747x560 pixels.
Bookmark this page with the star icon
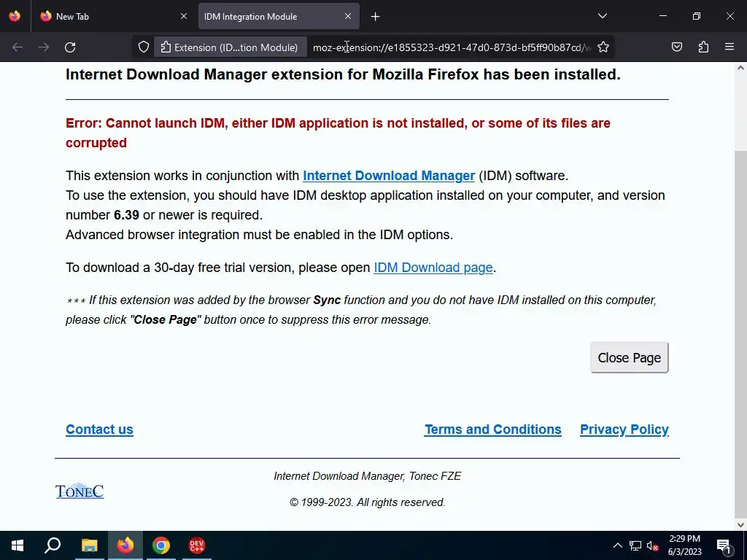tap(603, 47)
